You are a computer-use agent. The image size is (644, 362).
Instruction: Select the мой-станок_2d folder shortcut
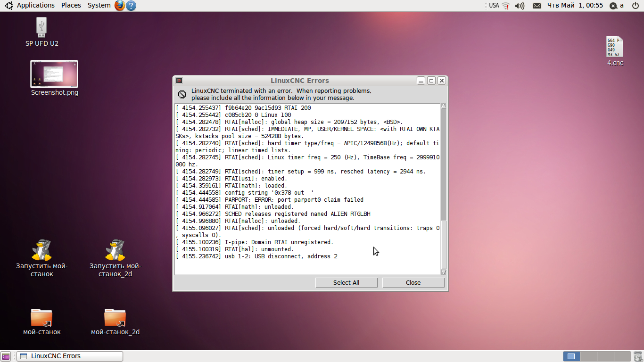116,321
